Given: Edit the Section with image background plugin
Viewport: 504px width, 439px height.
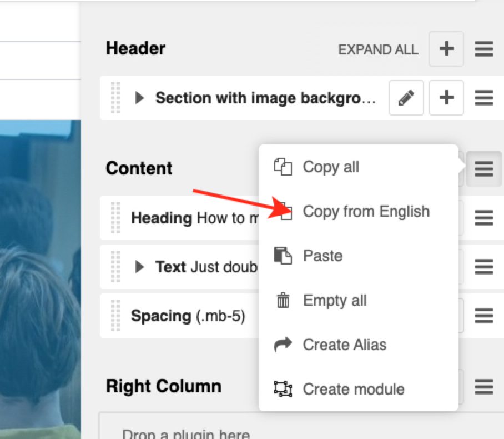Looking at the screenshot, I should click(406, 98).
